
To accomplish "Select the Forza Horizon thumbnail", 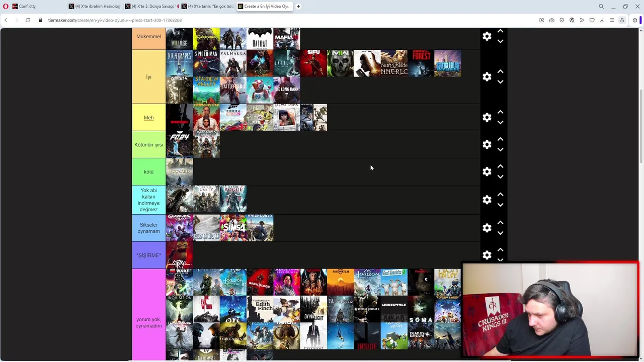I will [233, 117].
